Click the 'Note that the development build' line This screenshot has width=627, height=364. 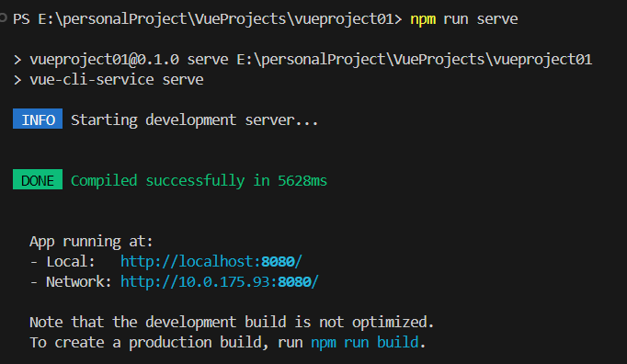(232, 322)
